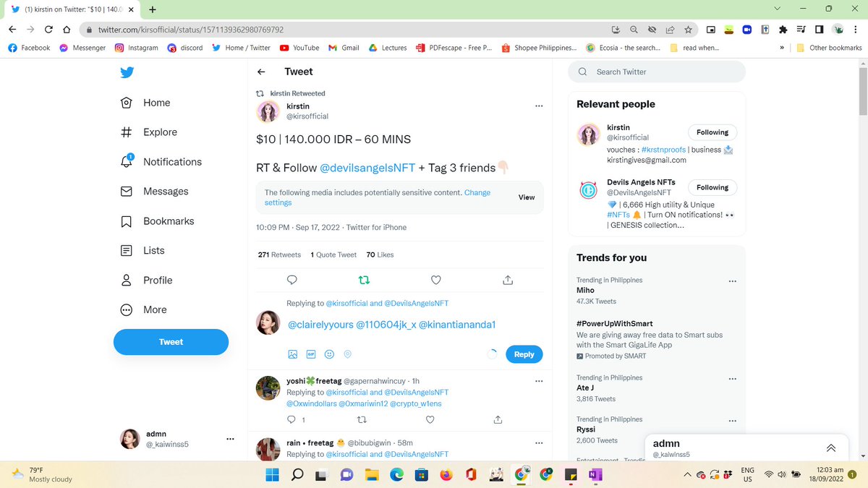Open options for rain freetag's reply
This screenshot has height=488, width=868.
coord(538,442)
